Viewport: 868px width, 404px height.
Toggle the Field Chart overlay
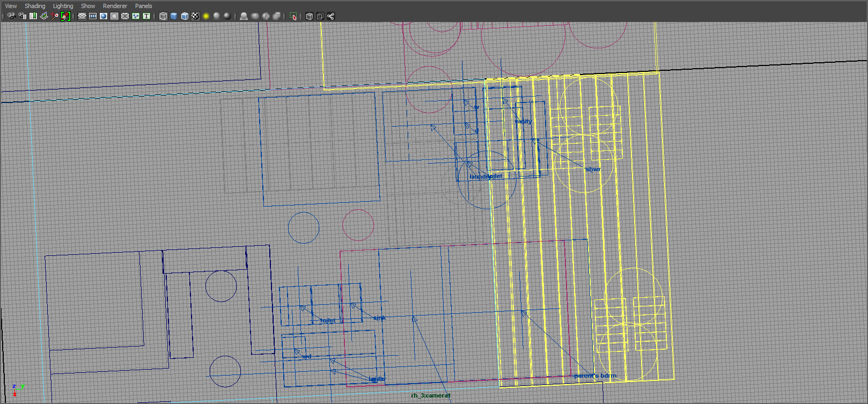click(125, 16)
